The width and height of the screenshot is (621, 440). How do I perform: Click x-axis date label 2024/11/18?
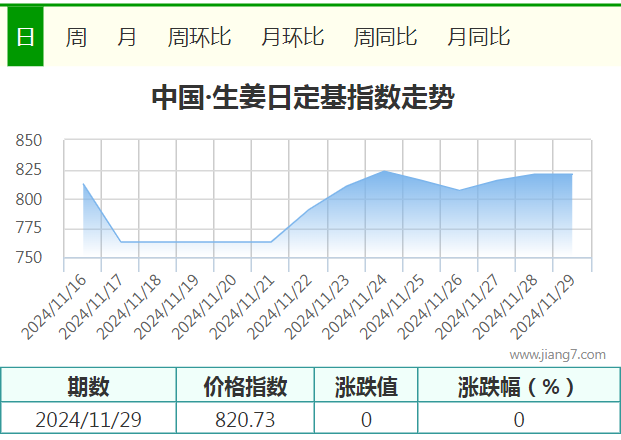[129, 307]
